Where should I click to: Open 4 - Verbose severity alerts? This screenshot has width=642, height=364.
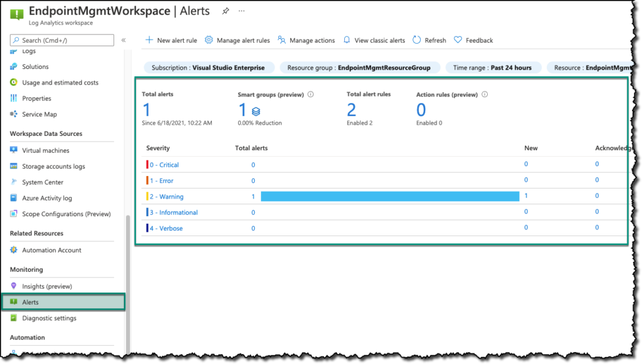[x=166, y=229]
